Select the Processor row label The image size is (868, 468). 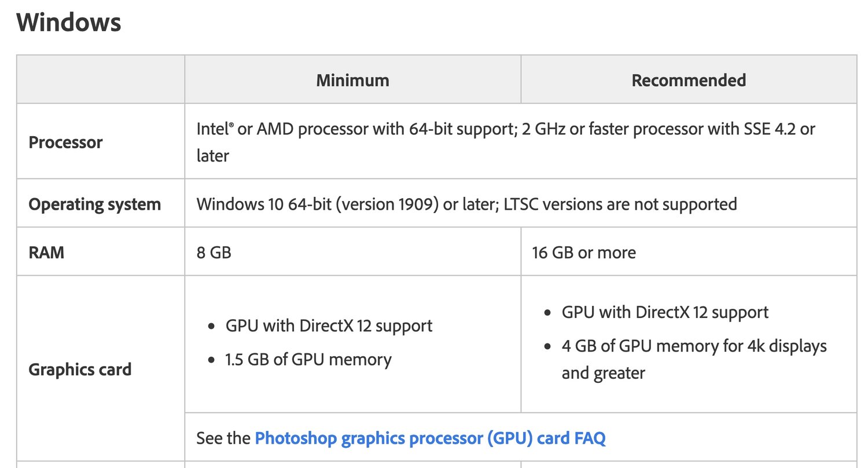coord(65,142)
